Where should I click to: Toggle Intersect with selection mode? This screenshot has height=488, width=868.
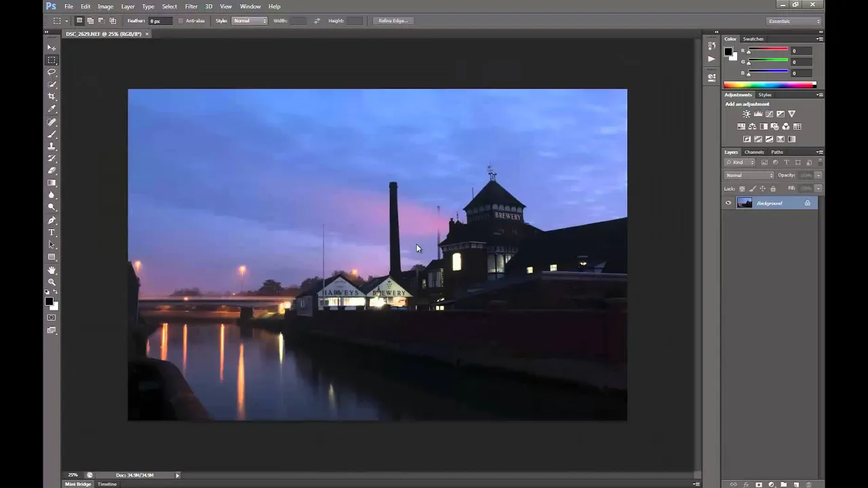click(113, 21)
